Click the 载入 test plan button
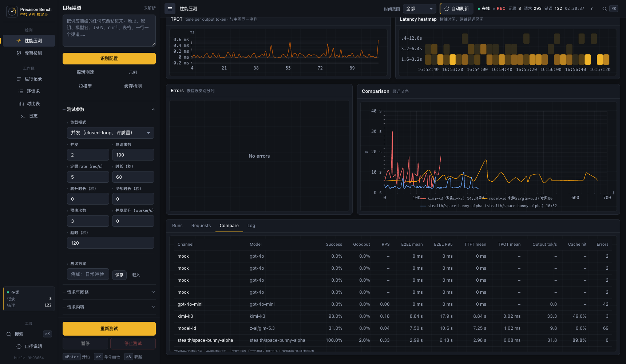The image size is (626, 364). click(136, 275)
